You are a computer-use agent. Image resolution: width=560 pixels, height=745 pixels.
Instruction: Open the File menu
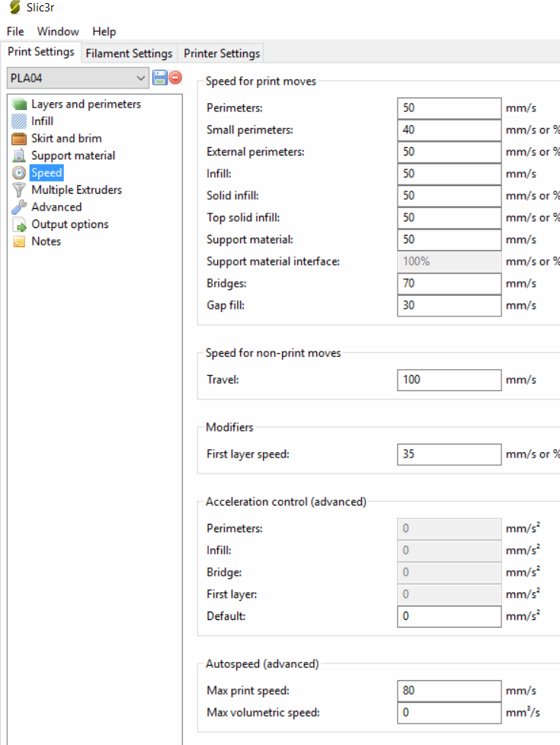[15, 31]
